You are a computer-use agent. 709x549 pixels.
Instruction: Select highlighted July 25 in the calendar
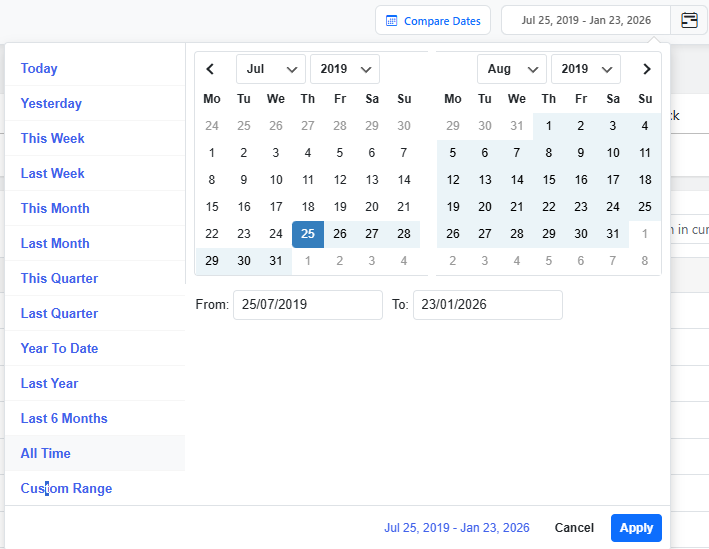coord(308,234)
